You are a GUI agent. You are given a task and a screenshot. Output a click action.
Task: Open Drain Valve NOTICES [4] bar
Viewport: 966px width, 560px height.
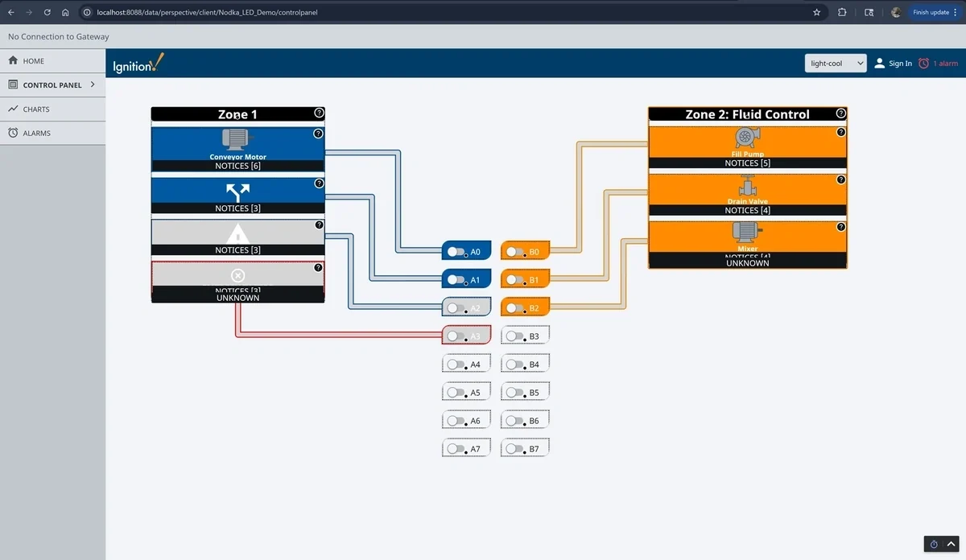pos(748,210)
